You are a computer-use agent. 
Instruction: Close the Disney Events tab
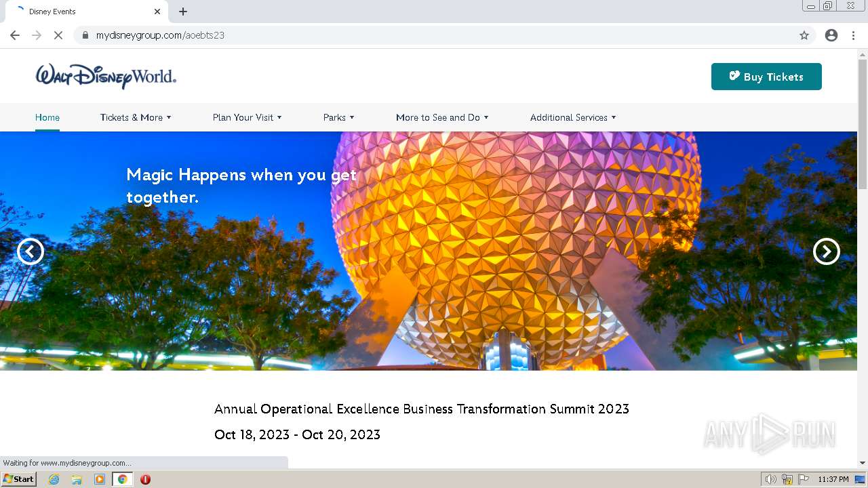[x=157, y=12]
